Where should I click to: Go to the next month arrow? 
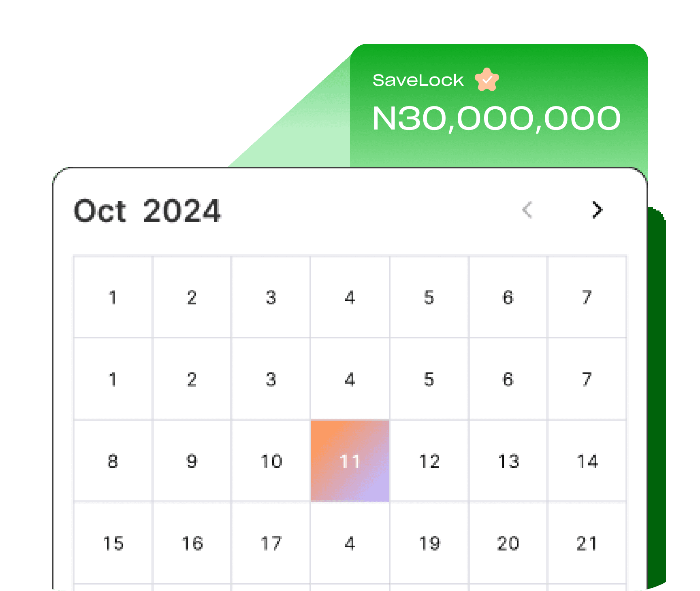point(597,210)
